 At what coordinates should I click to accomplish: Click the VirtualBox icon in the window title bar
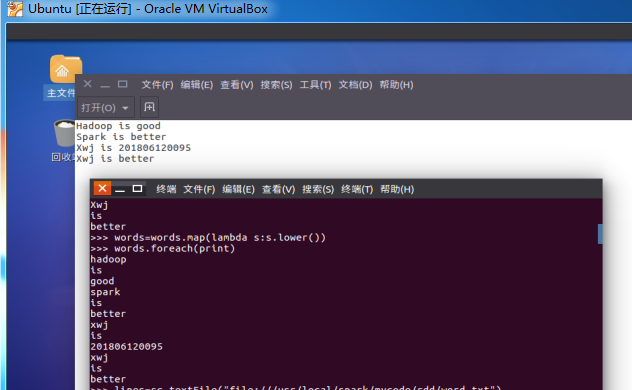click(15, 9)
